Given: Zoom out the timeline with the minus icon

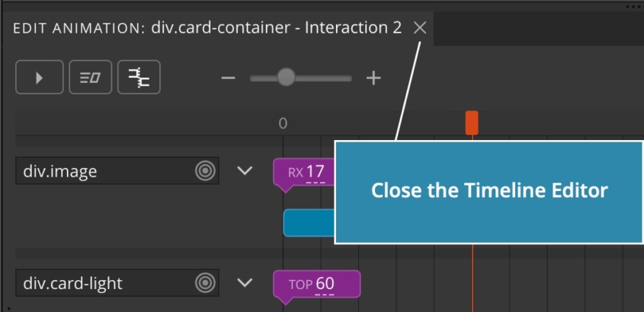Looking at the screenshot, I should [x=228, y=78].
